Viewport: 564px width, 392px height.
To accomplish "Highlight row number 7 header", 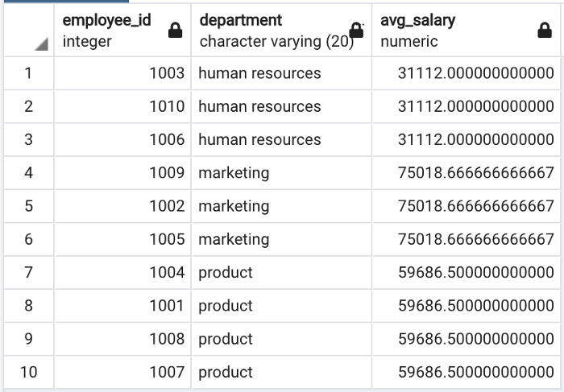I will coord(28,273).
